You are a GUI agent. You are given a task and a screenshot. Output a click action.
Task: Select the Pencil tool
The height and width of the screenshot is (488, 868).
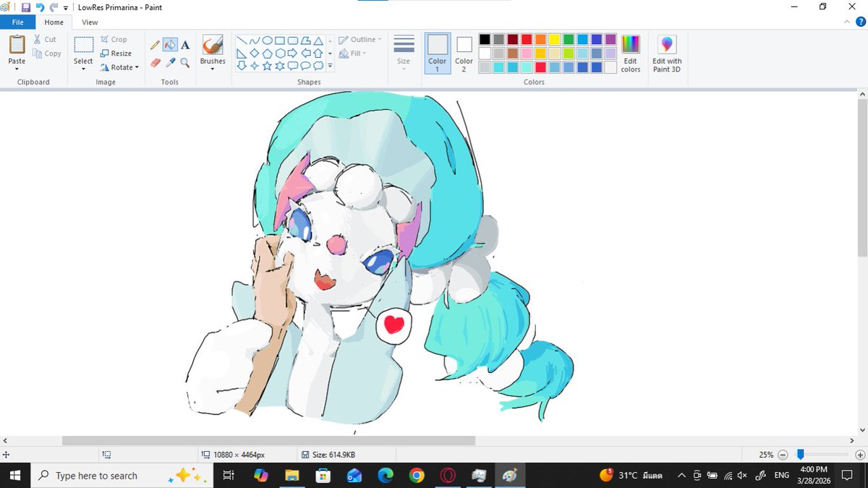155,45
